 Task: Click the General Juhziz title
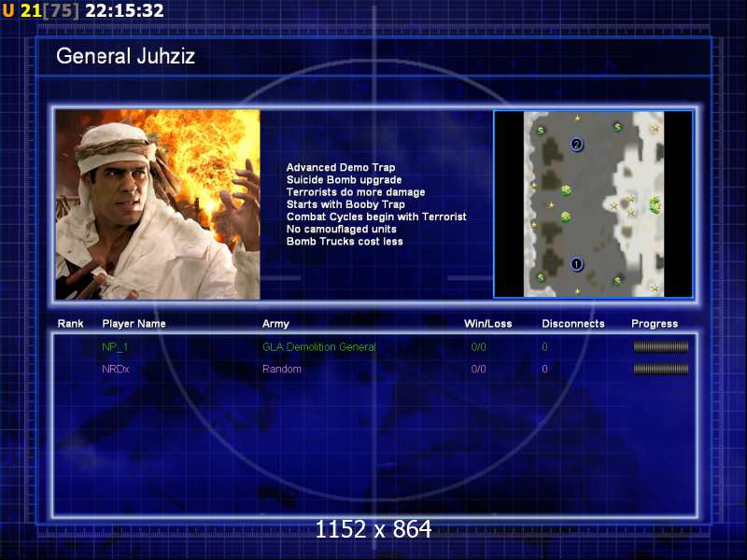click(126, 56)
